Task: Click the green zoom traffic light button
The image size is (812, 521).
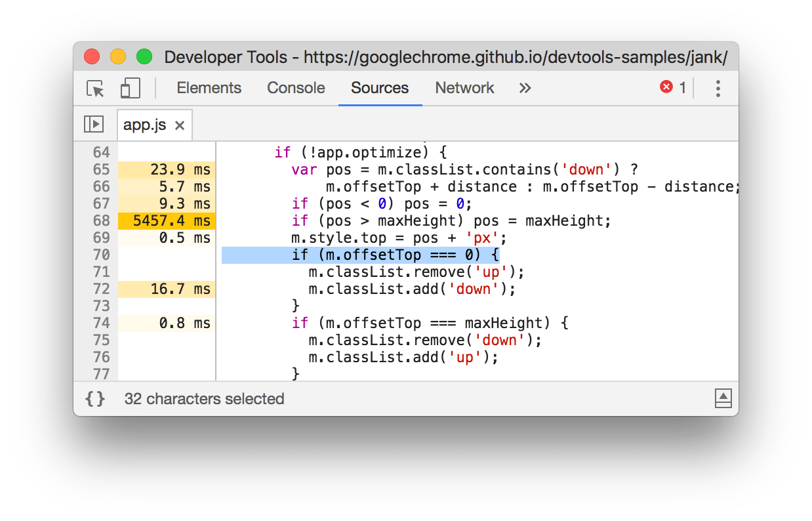Action: [x=144, y=56]
